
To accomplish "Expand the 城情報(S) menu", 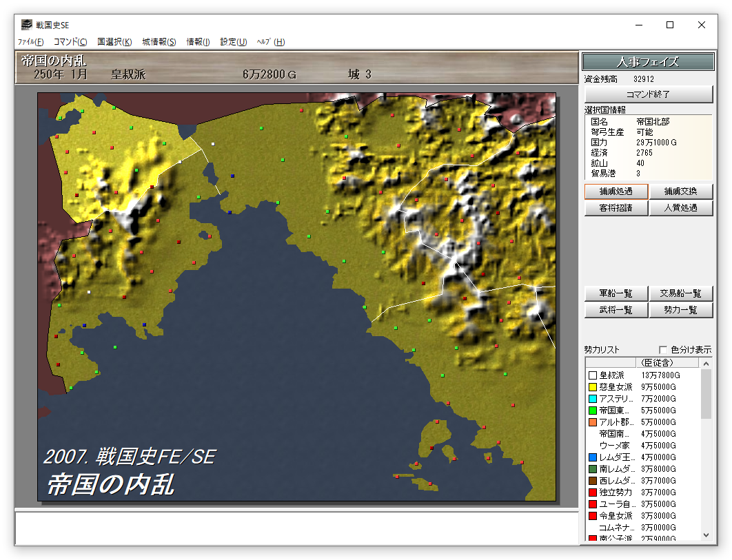I will pos(159,42).
